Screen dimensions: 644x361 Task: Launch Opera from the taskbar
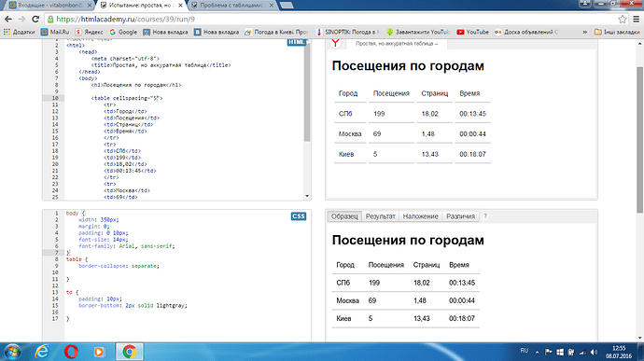coord(71,352)
